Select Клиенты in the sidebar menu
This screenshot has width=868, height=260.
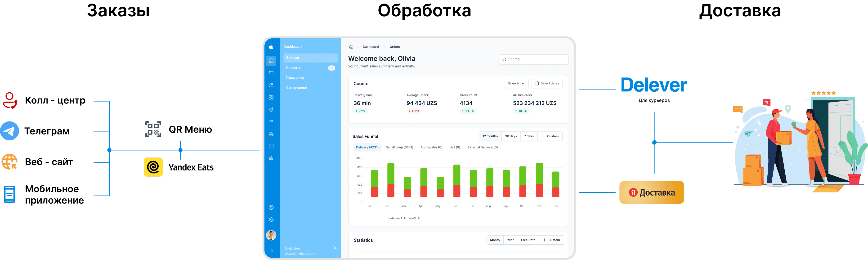click(x=294, y=68)
